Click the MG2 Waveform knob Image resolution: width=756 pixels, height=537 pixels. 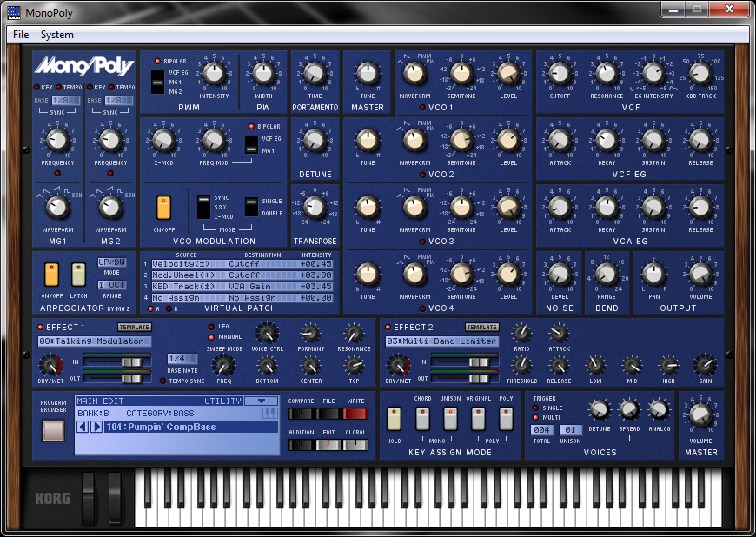[110, 208]
